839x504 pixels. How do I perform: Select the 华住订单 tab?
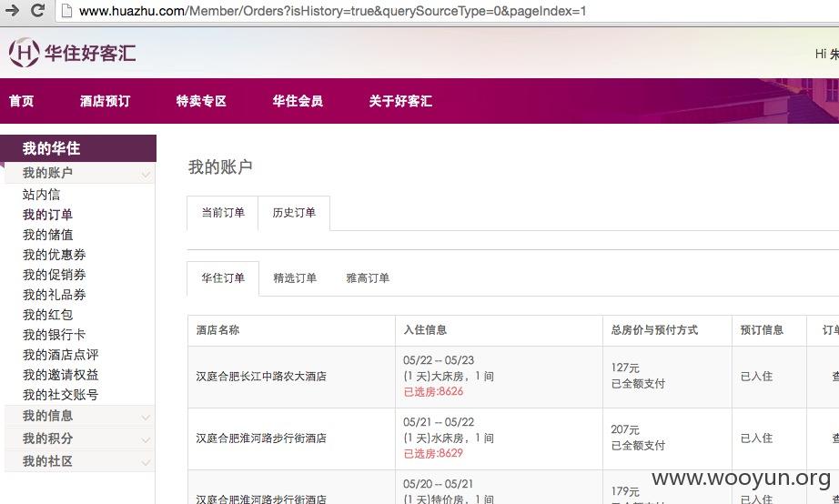(x=223, y=278)
